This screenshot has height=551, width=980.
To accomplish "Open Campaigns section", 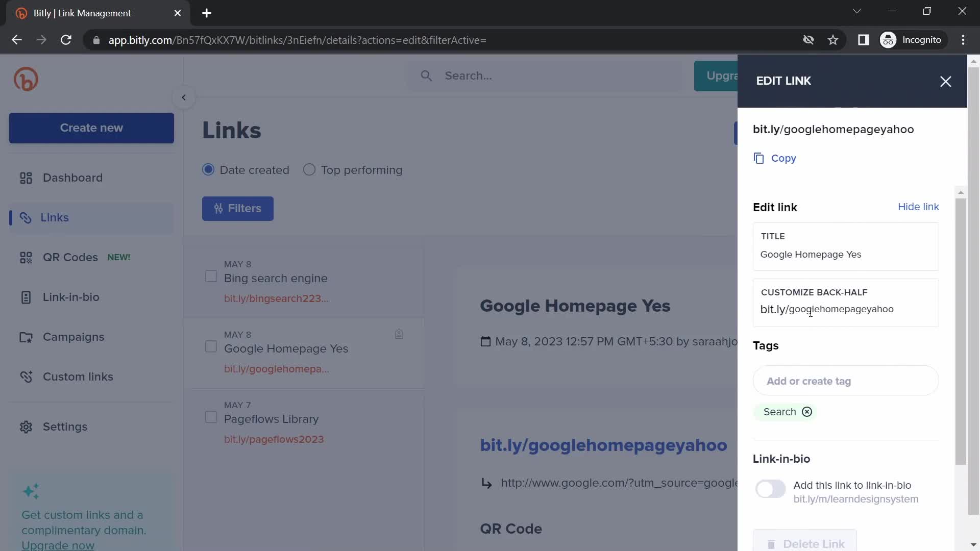I will pyautogui.click(x=73, y=337).
